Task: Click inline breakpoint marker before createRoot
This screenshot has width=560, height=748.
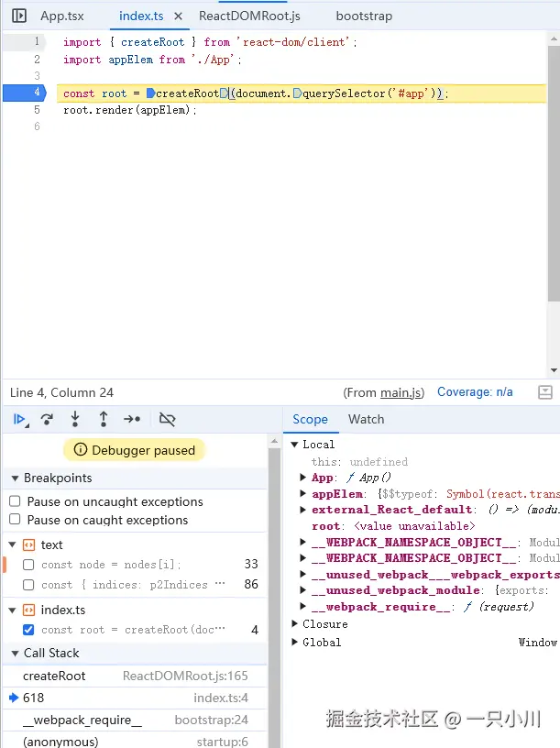Action: coord(150,93)
